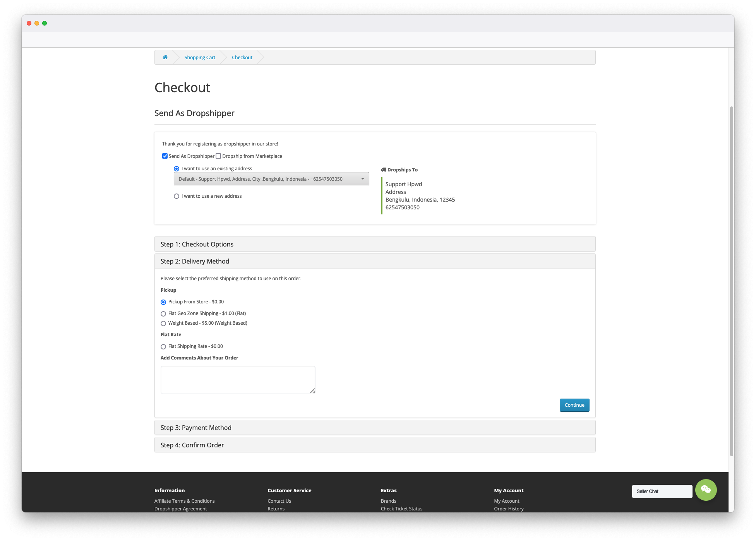Click the Dropships To truck icon
Screen dimensions: 756x541
click(x=384, y=169)
